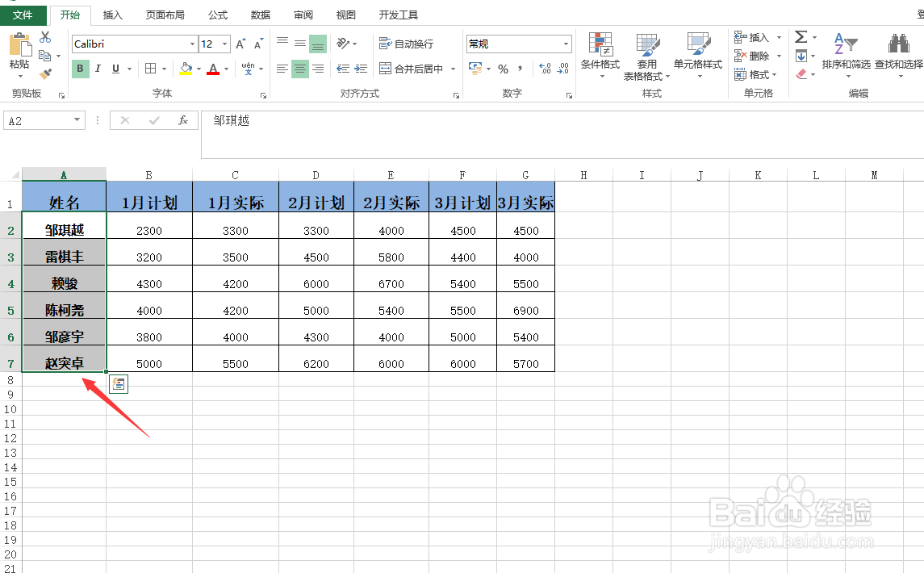Toggle Bottom Align
Image resolution: width=924 pixels, height=573 pixels.
pyautogui.click(x=318, y=44)
